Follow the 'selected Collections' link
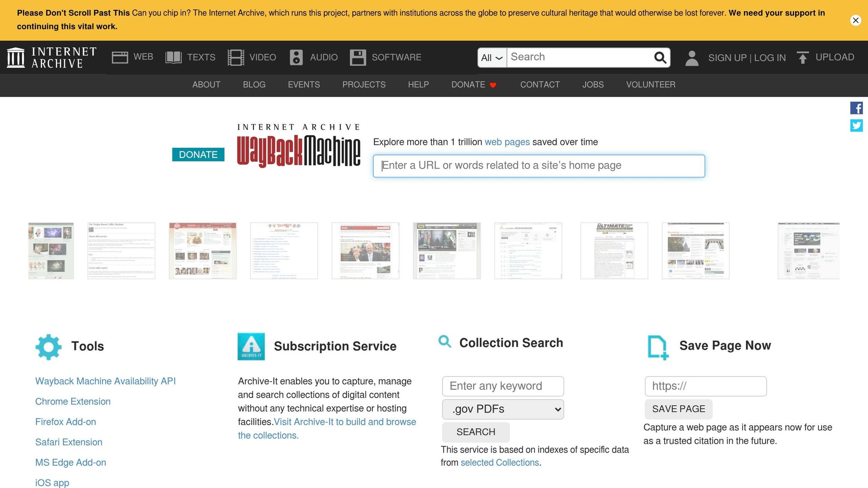The height and width of the screenshot is (488, 868). tap(500, 463)
